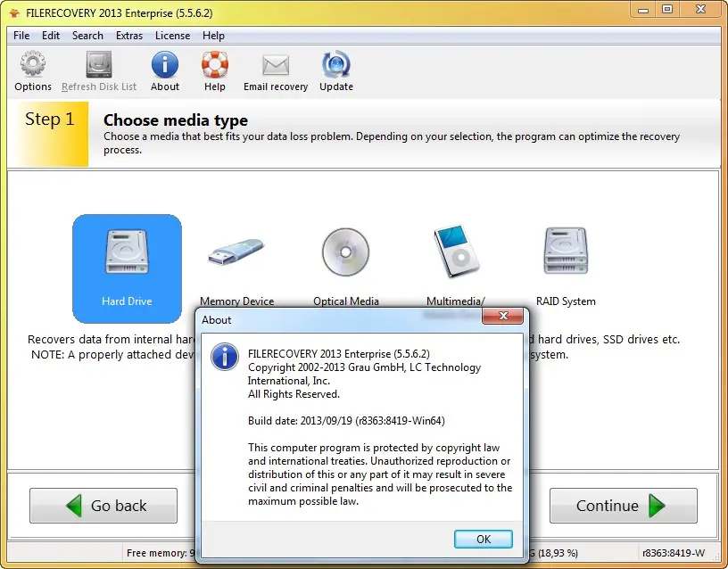Open the About info toolbar icon
Image resolution: width=728 pixels, height=569 pixels.
click(165, 64)
